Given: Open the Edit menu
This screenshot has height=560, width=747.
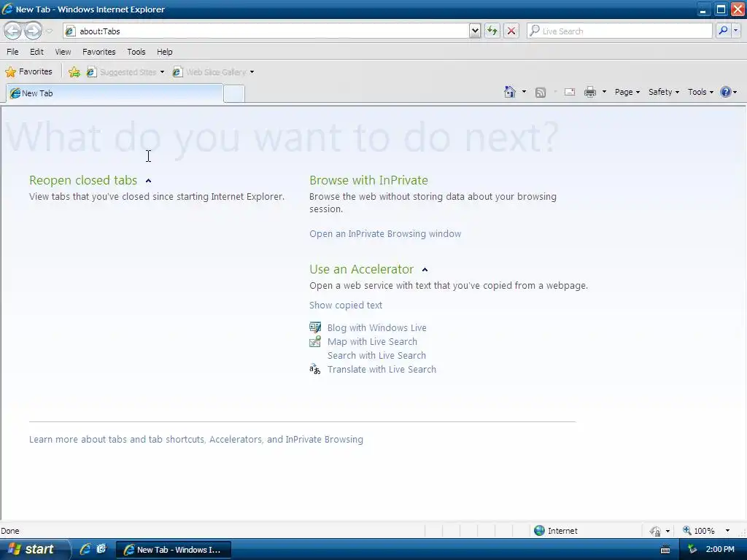Looking at the screenshot, I should click(x=36, y=52).
